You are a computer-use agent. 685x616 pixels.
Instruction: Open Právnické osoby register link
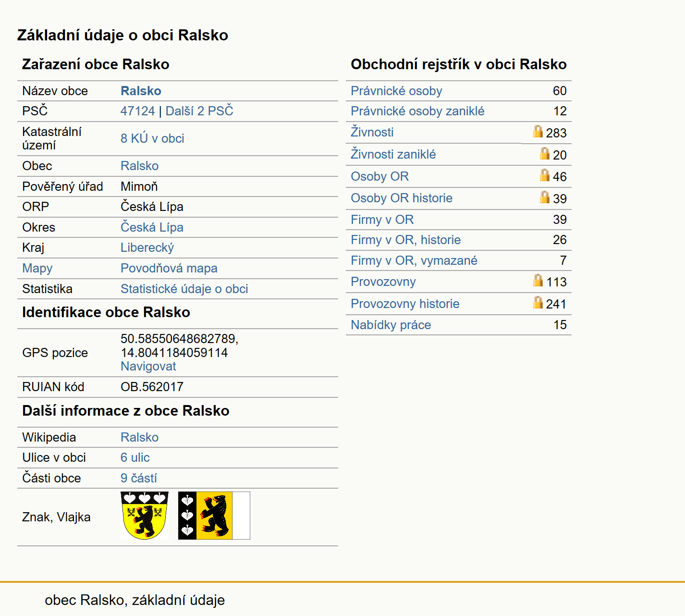[396, 91]
